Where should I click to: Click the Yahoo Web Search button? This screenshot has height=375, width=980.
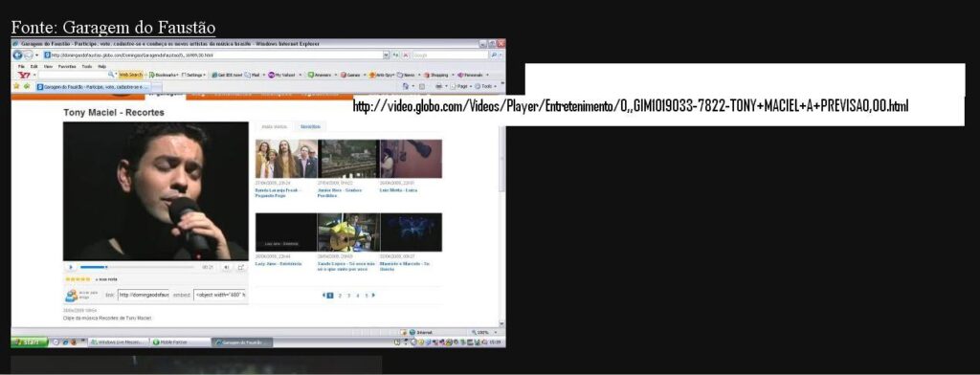pyautogui.click(x=130, y=75)
